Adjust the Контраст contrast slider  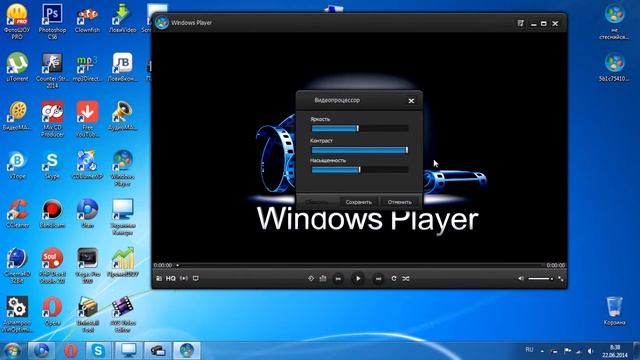[360, 150]
